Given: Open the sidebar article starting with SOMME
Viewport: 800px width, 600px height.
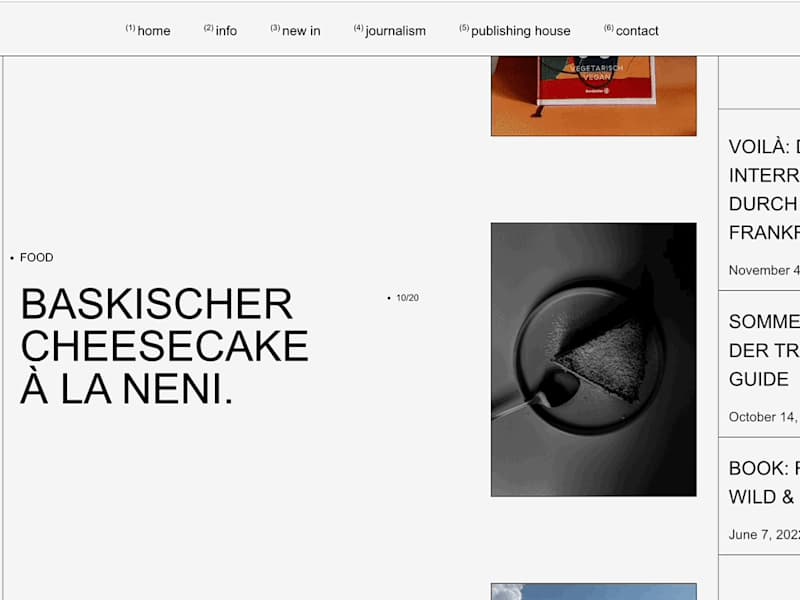Looking at the screenshot, I should point(764,351).
